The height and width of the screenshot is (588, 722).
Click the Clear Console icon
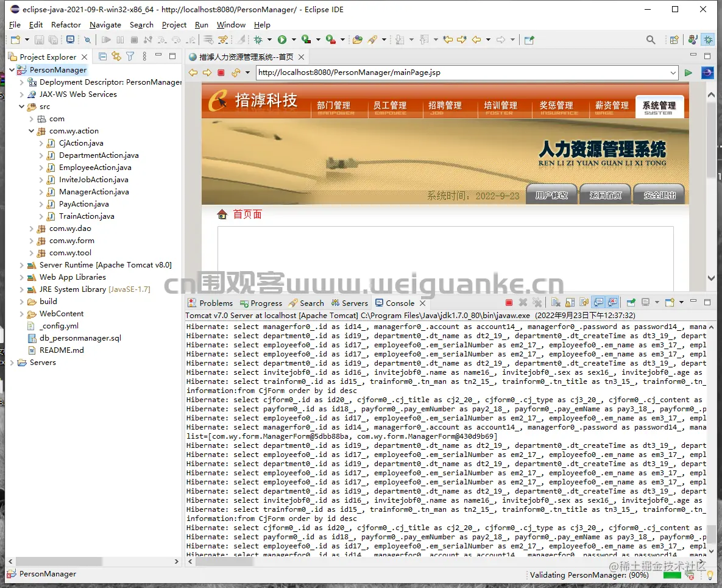click(556, 302)
